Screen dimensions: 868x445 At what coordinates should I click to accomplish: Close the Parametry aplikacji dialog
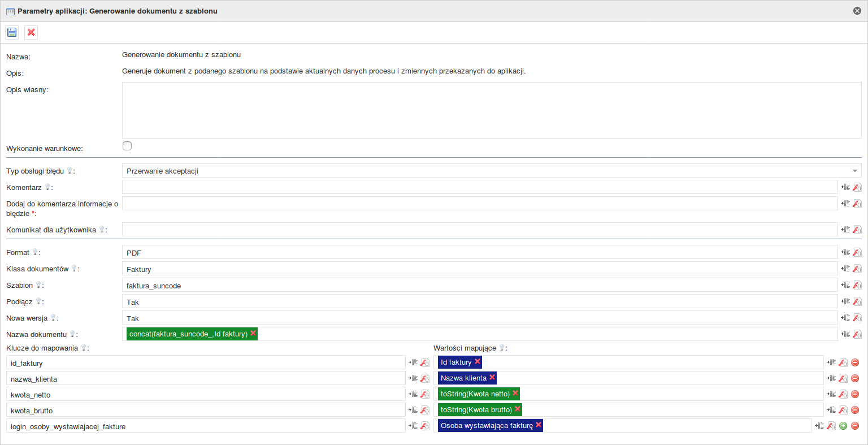click(857, 11)
